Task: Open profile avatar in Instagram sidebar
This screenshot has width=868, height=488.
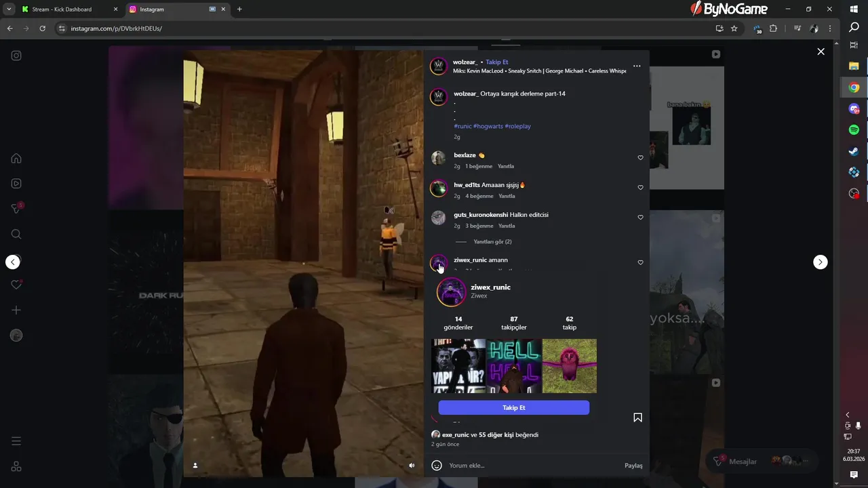Action: pyautogui.click(x=16, y=335)
